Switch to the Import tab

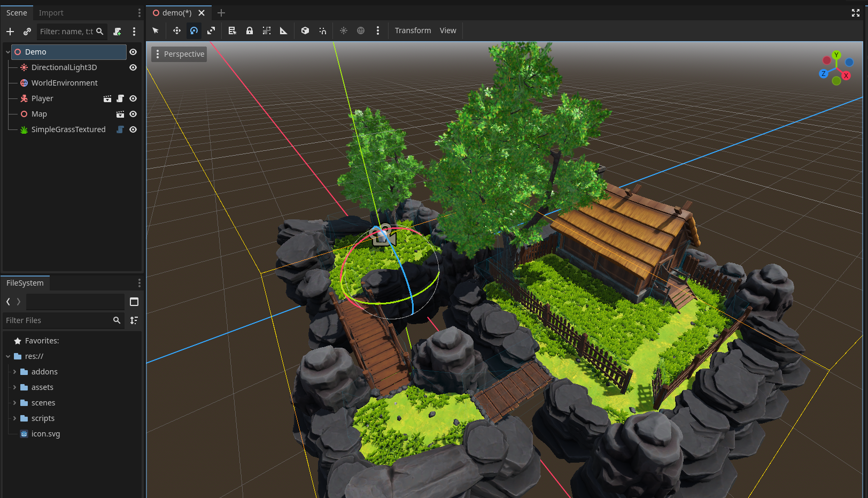(x=51, y=13)
